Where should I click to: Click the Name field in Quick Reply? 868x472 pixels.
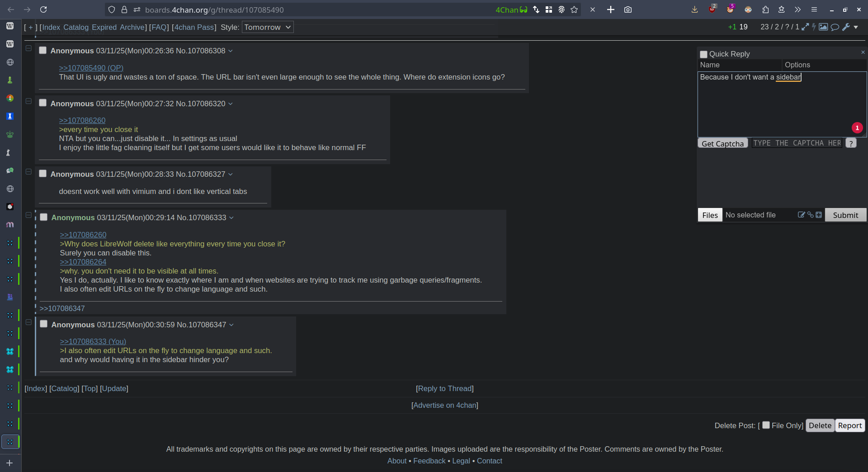coord(740,65)
